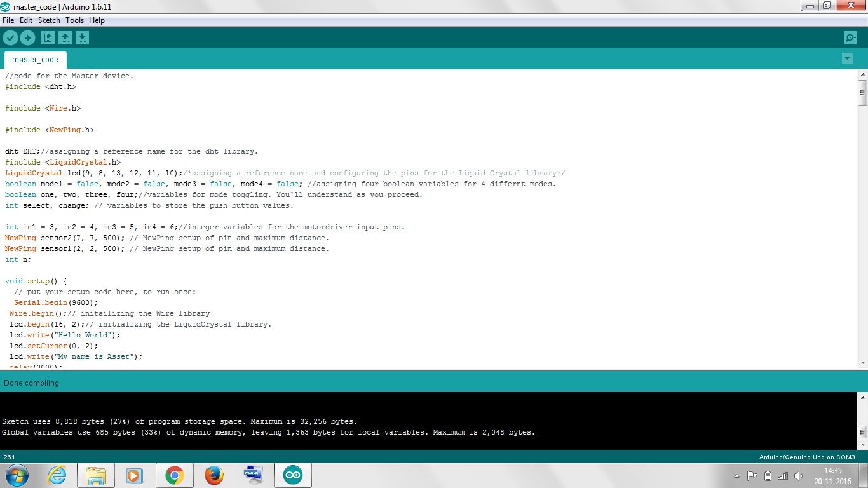Open Action Center flag icon
The image size is (868, 488).
click(752, 476)
